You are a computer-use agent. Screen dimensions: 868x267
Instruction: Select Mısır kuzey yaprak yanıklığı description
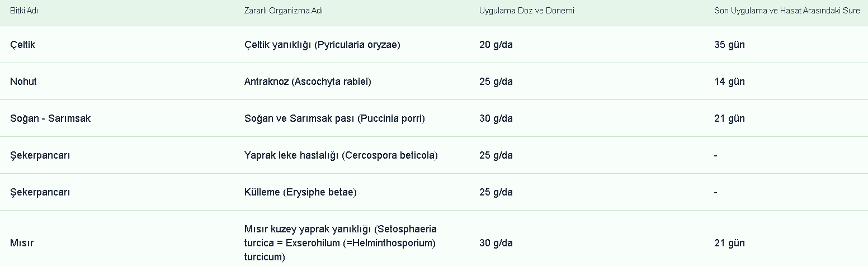pos(340,243)
